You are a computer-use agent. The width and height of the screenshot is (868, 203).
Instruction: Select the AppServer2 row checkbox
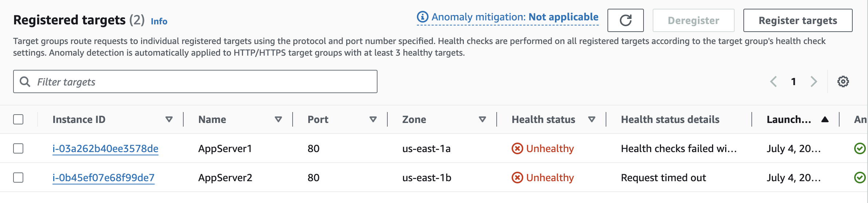click(x=18, y=178)
